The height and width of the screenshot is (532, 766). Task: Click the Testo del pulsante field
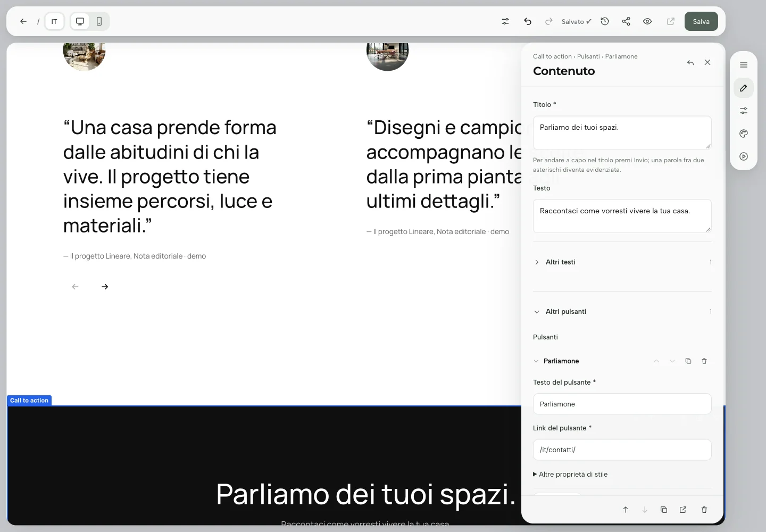pyautogui.click(x=622, y=404)
